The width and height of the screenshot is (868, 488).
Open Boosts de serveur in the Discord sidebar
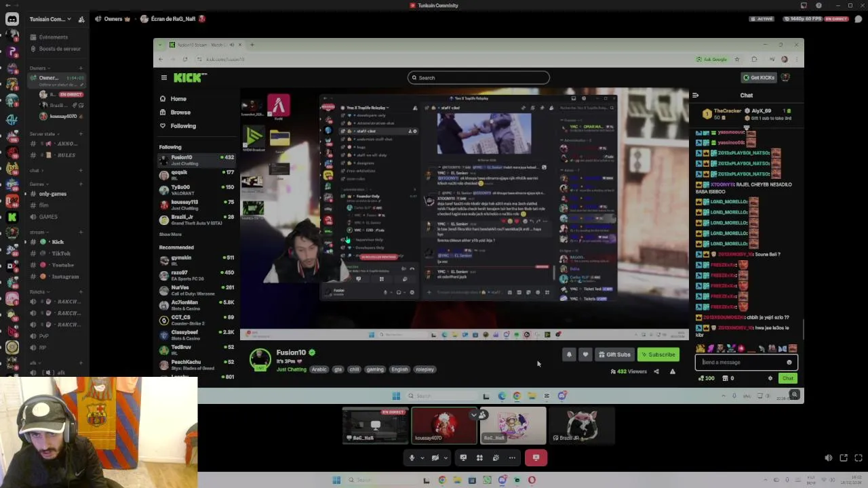(60, 49)
